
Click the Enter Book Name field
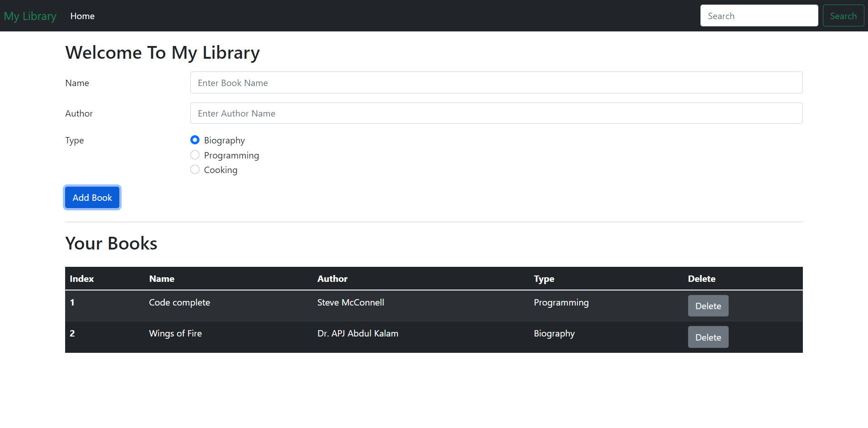click(x=496, y=82)
